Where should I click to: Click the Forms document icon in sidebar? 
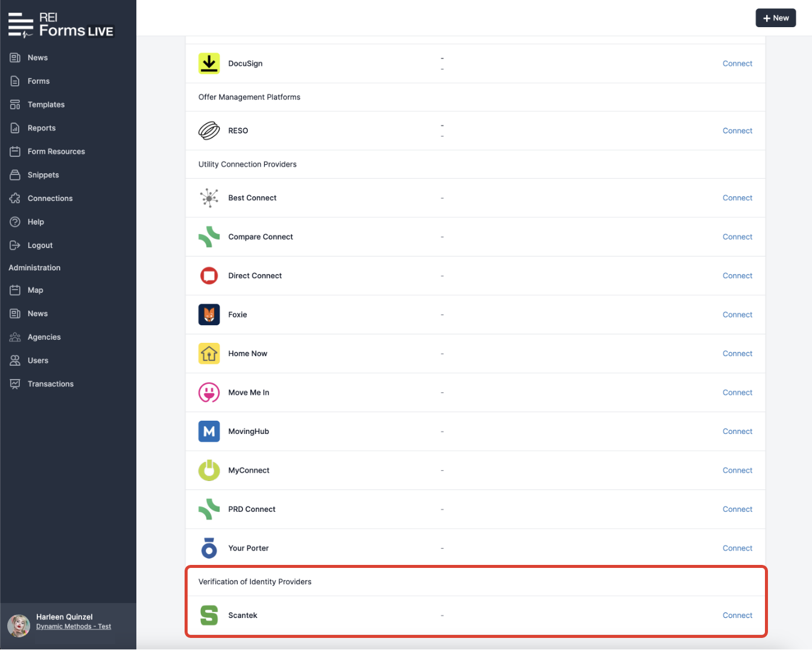(15, 81)
